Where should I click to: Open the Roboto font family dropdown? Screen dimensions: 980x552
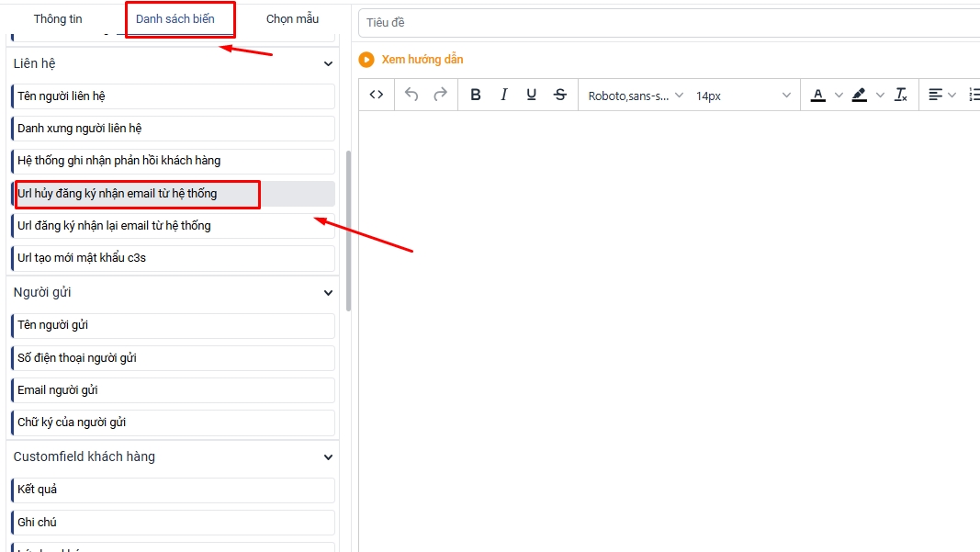pos(636,96)
